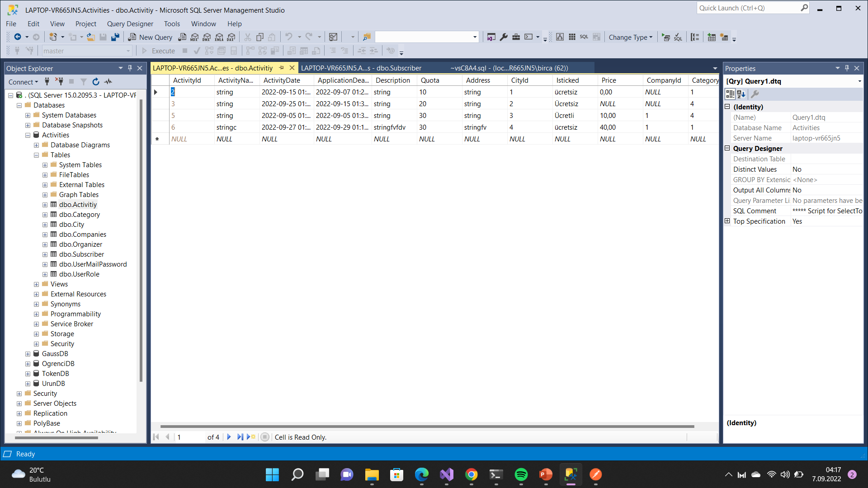Select dbo.Companies table in tree
This screenshot has width=868, height=488.
(83, 235)
